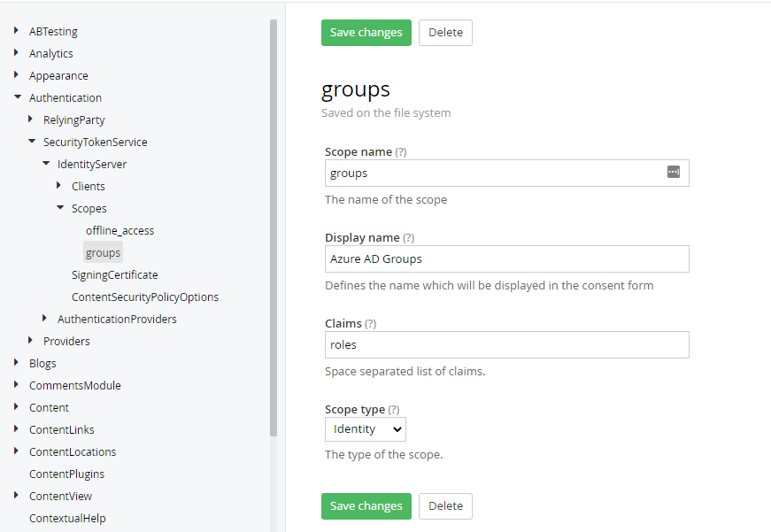771x532 pixels.
Task: Expand the ContentView node arrow
Action: tap(16, 495)
